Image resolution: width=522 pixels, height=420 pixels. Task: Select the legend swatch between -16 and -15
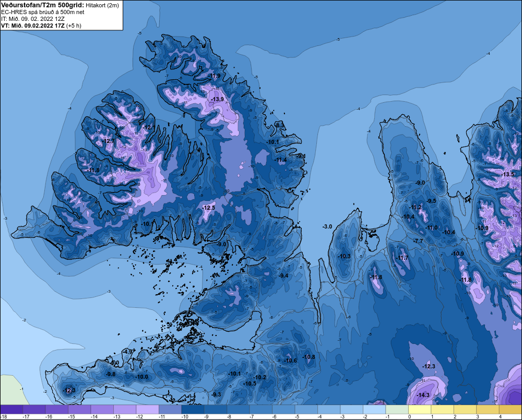[x=57, y=410]
